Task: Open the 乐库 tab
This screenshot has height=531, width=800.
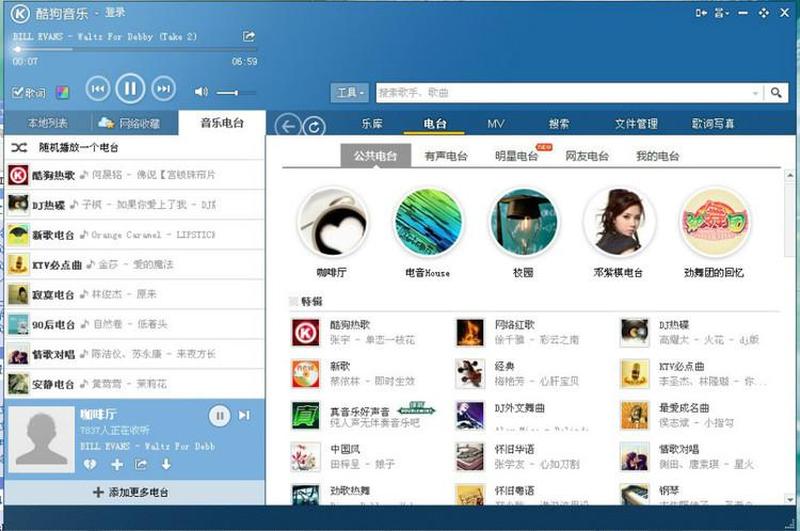Action: (x=372, y=123)
